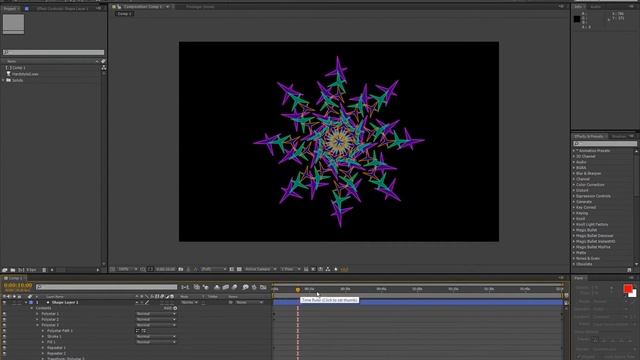
Task: Click the current time display in the timeline
Action: pos(18,285)
